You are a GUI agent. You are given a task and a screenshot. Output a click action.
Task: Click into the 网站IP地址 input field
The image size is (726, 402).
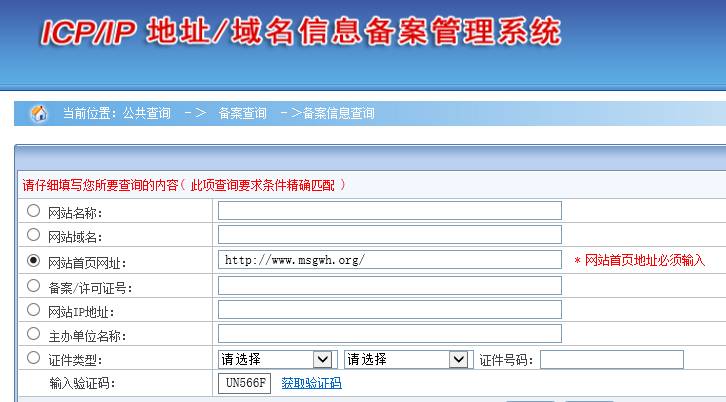point(390,309)
